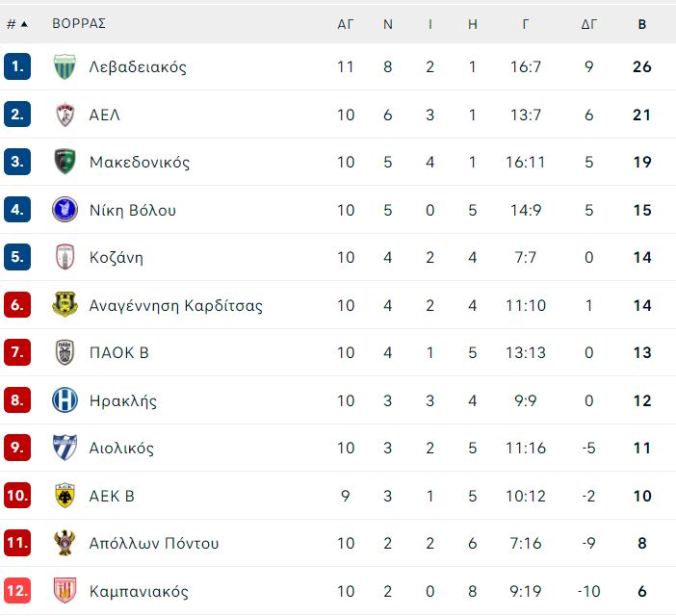The width and height of the screenshot is (676, 616).
Task: Sort standings by the ΔΓ goal difference header
Action: click(589, 24)
